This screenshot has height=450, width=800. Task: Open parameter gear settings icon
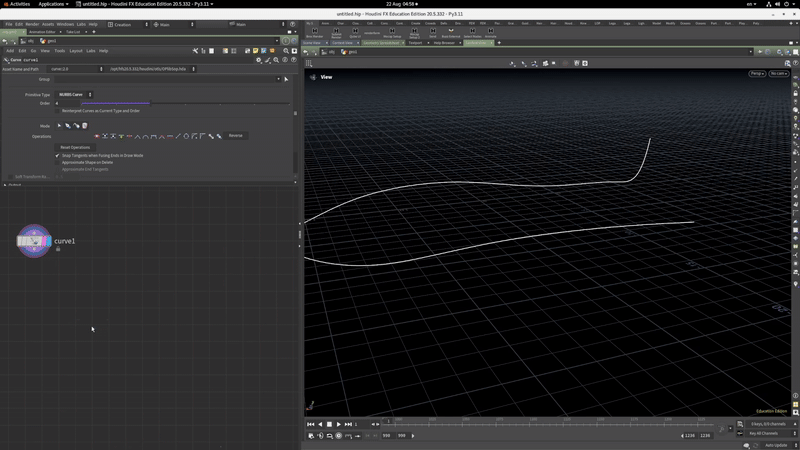coord(259,60)
